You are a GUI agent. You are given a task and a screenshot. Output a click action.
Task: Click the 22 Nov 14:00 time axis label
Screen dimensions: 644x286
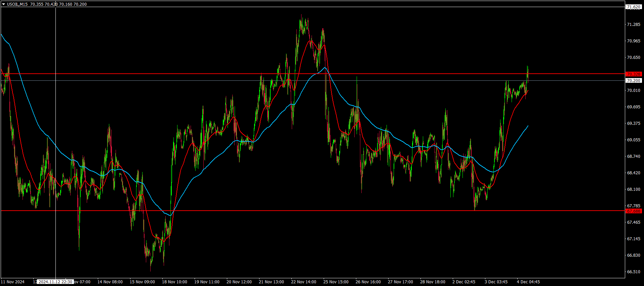(304, 282)
